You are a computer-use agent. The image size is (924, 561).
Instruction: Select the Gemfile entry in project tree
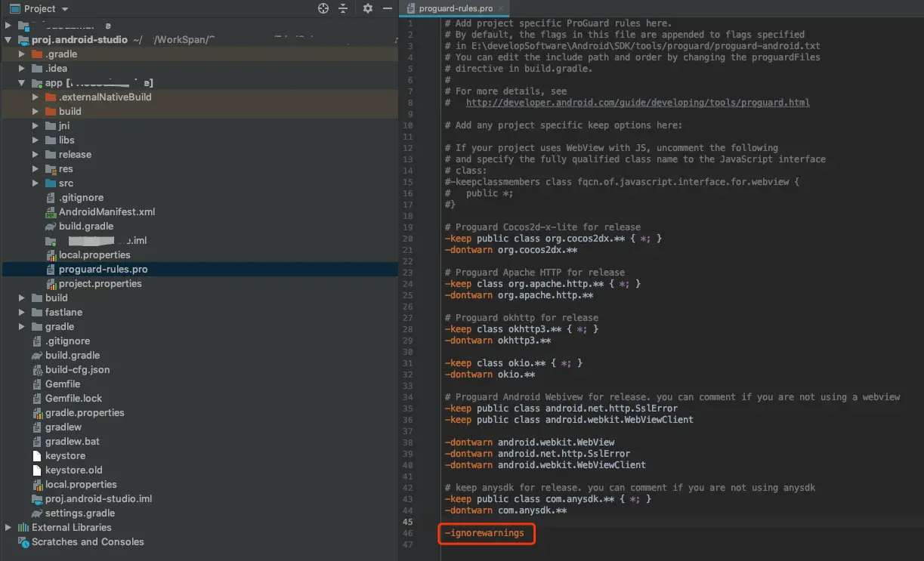[63, 384]
